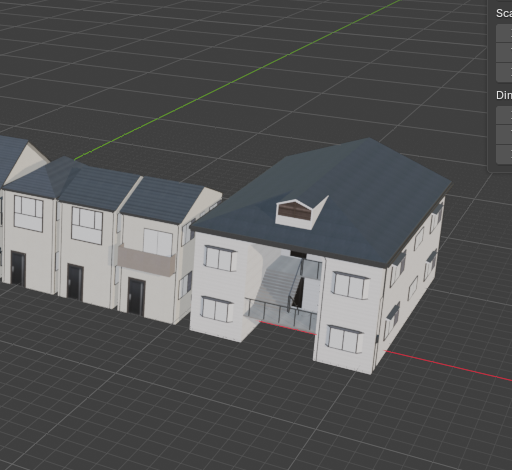
Task: Click the first Scale field in the sidebar
Action: 504,33
